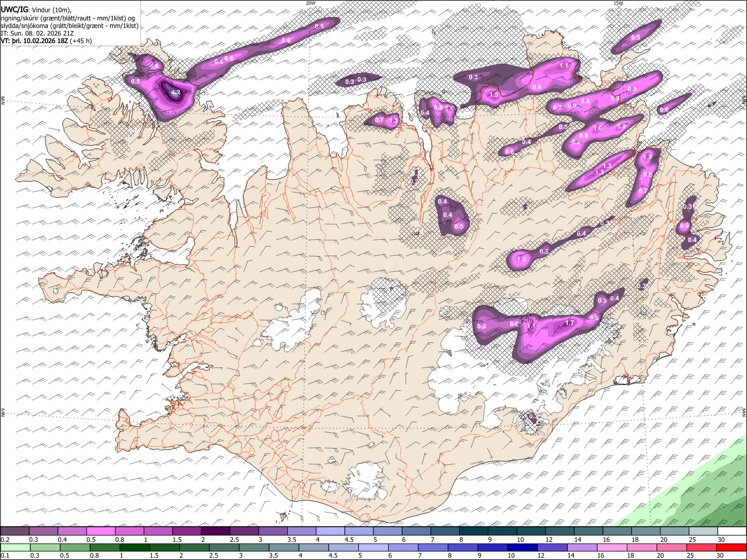Click the purple 1.5–2 swatch in upper legend
This screenshot has width=747, height=560.
click(186, 531)
